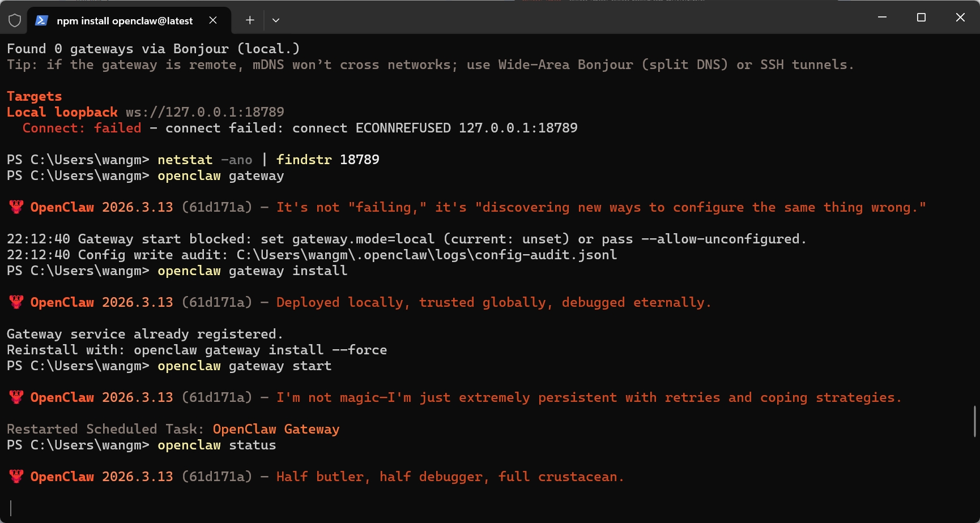Screen dimensions: 980x523
Task: Expand the terminal profiles dropdown chevron
Action: [276, 20]
